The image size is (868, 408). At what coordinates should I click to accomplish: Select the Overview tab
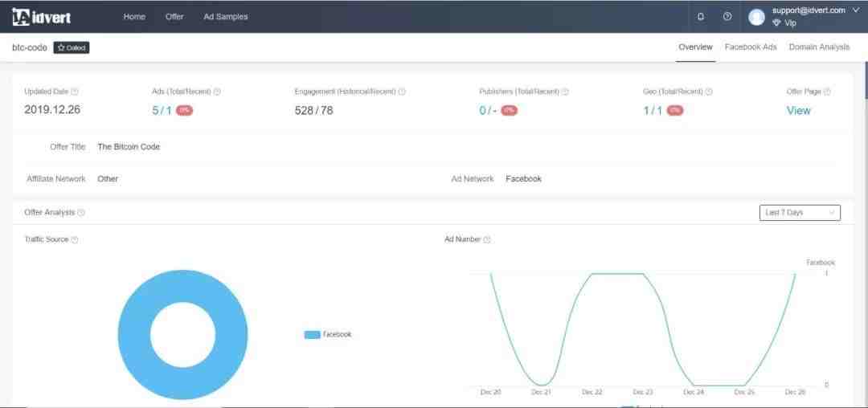pos(695,47)
